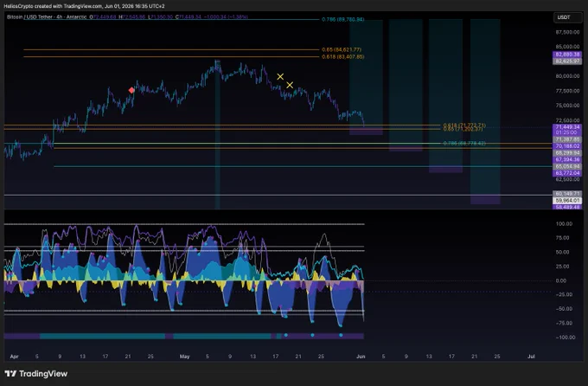588x386 pixels.
Task: Click the change value -1,000.34 in header
Action: [215, 17]
